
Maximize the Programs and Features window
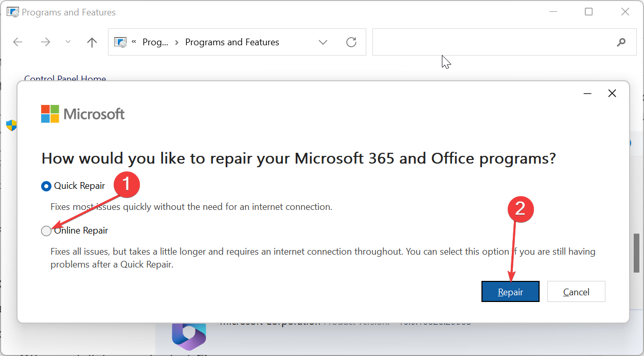pyautogui.click(x=589, y=12)
